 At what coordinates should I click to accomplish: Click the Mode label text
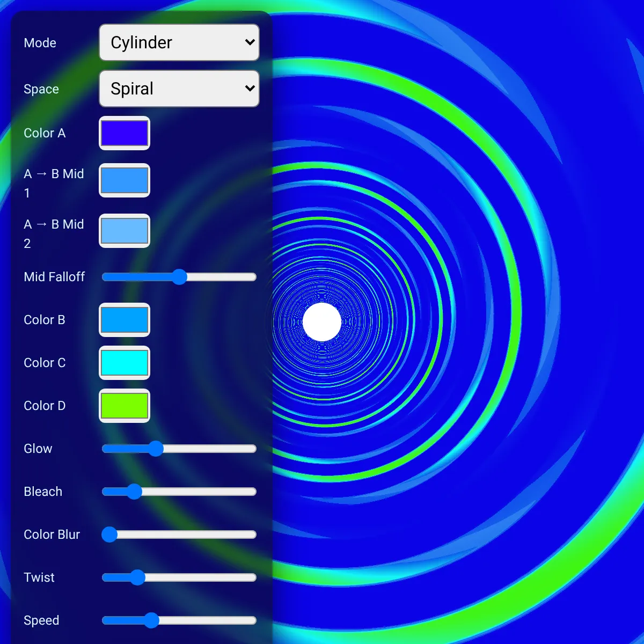[40, 43]
